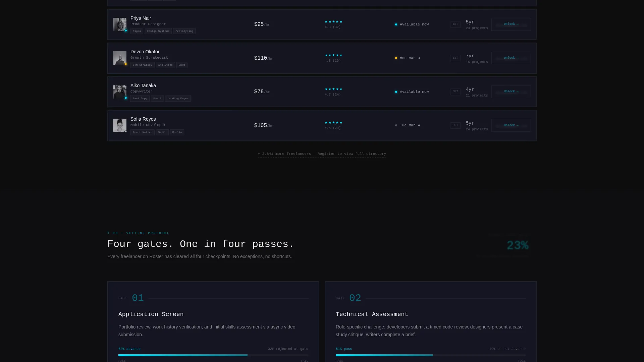The image size is (644, 362).
Task: Click the Copywriter role text
Action: tap(142, 92)
